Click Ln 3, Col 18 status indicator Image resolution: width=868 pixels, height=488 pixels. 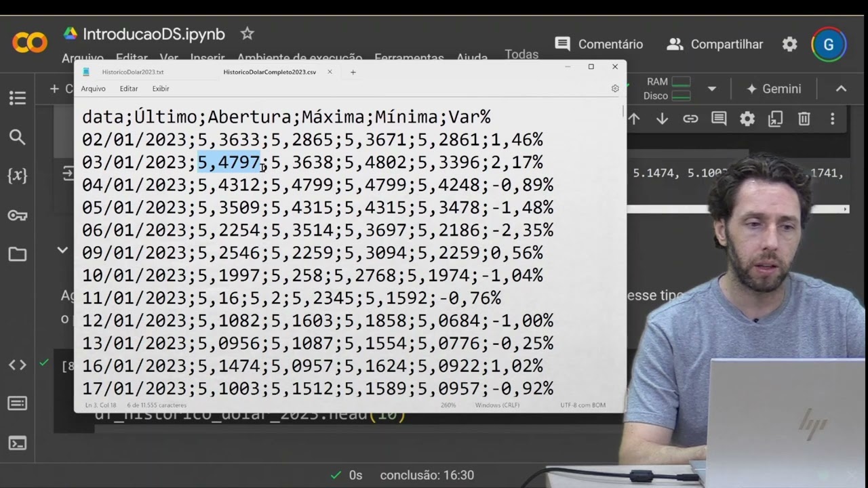point(100,405)
